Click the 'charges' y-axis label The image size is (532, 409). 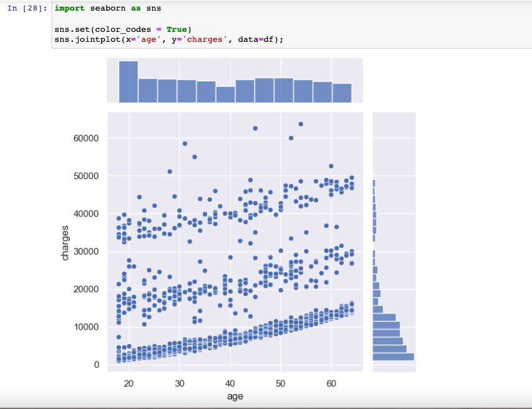(x=65, y=243)
